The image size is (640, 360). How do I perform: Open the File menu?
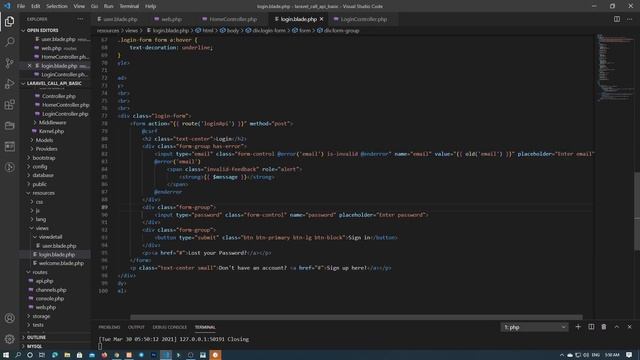tap(21, 6)
